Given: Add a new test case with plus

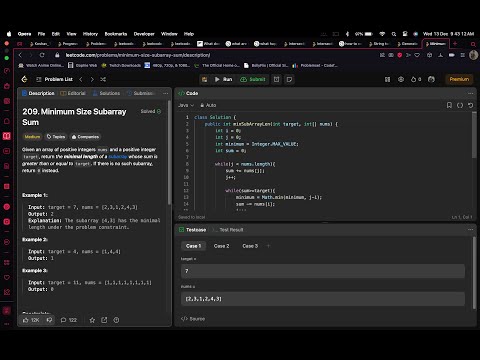Looking at the screenshot, I should coord(268,246).
